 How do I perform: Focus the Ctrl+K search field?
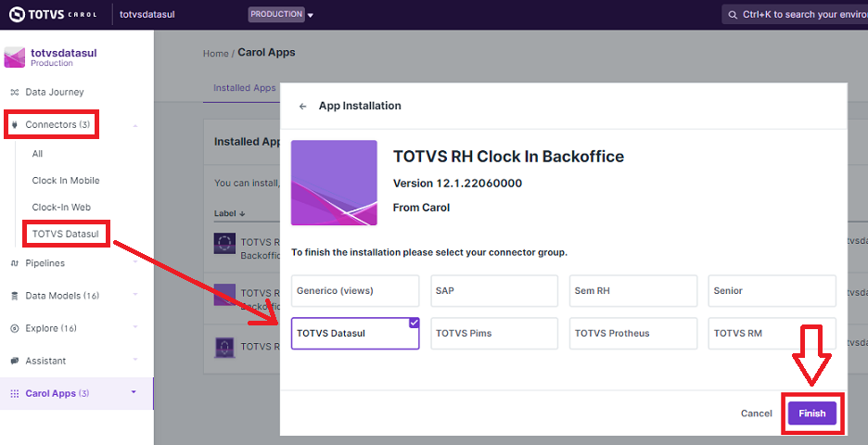795,15
